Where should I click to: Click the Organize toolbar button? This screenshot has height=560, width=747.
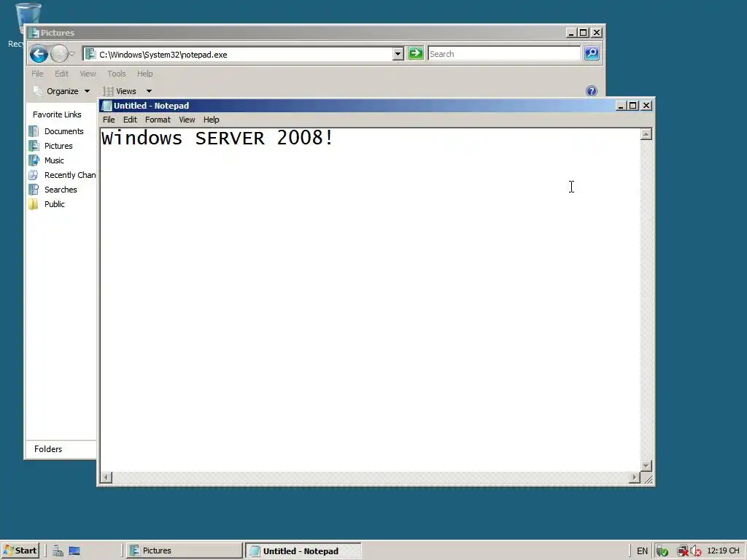(61, 91)
